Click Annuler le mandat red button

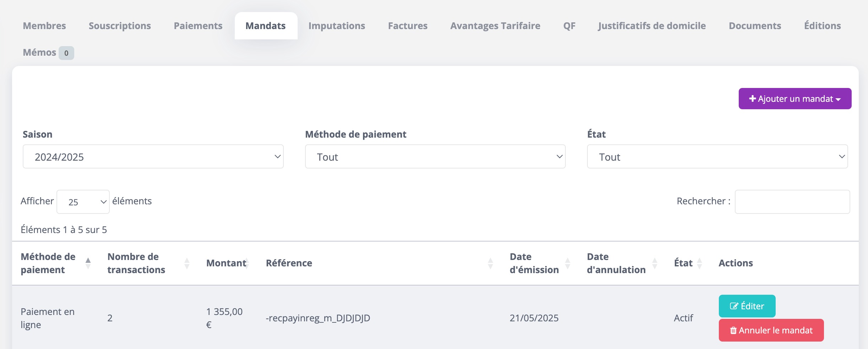pos(771,330)
